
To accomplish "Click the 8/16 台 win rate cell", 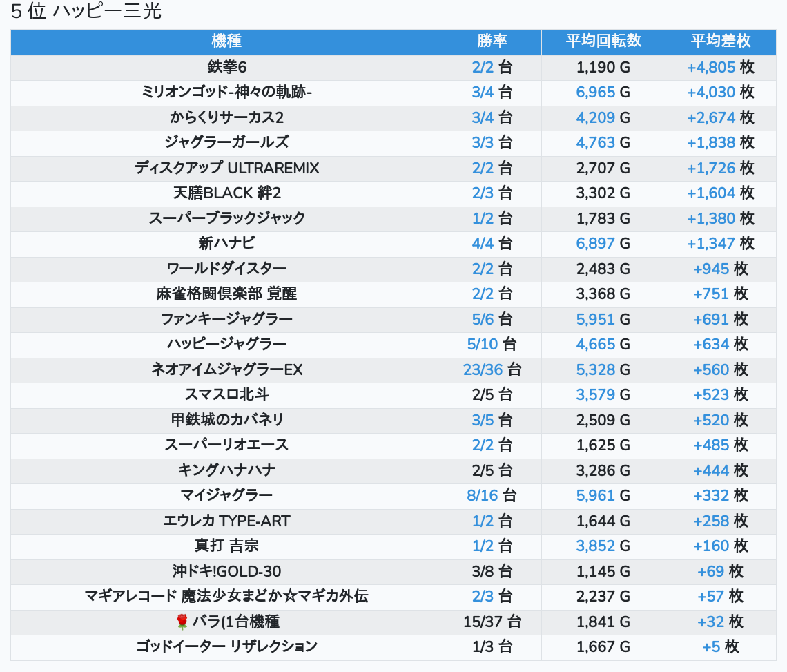I will (492, 496).
